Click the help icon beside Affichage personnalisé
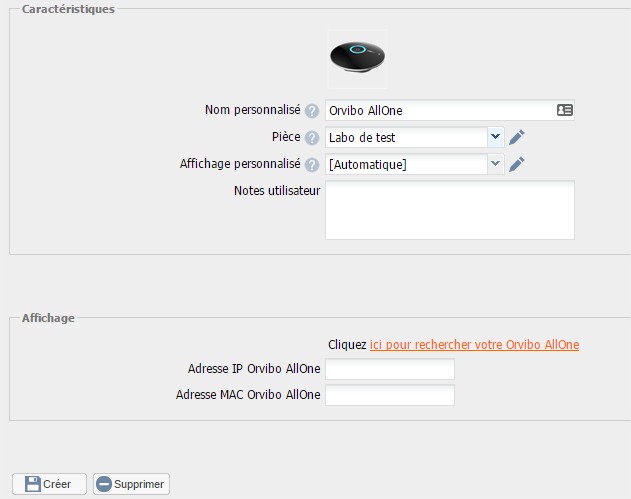This screenshot has width=631, height=499. [312, 165]
